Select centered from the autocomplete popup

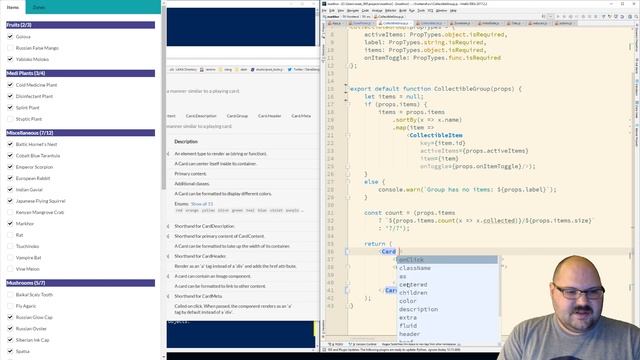point(447,284)
